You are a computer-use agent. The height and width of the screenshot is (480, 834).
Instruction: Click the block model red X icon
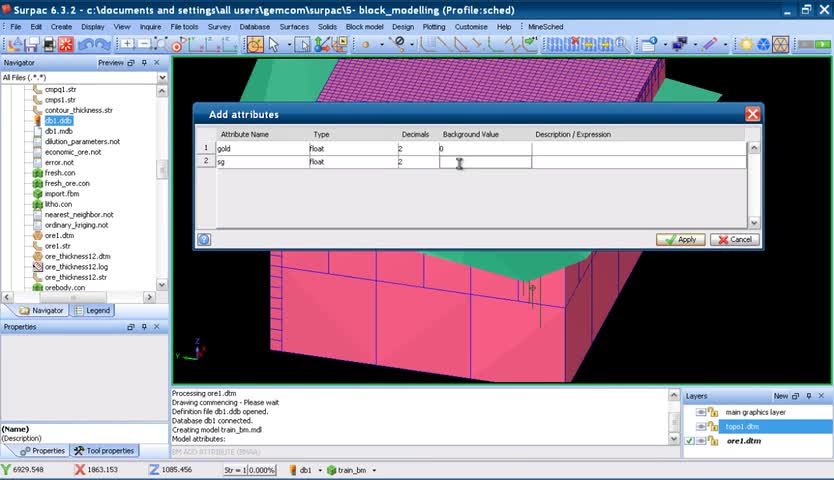pyautogui.click(x=573, y=45)
